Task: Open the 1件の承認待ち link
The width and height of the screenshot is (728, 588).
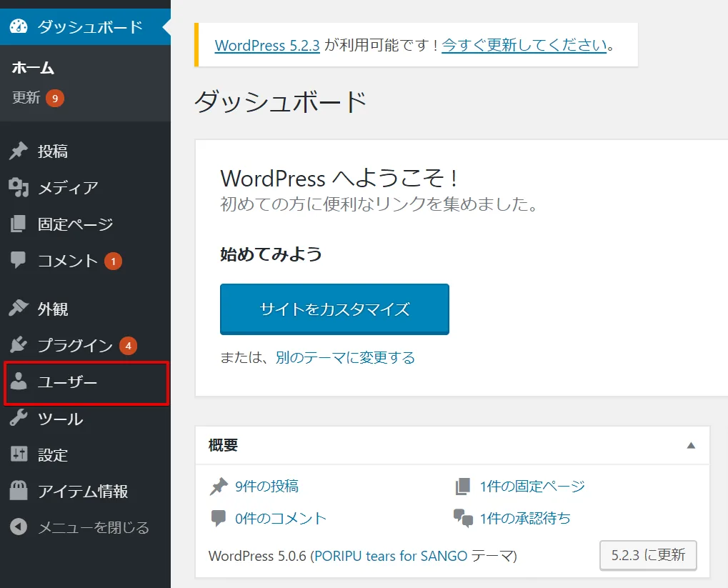Action: 525,518
